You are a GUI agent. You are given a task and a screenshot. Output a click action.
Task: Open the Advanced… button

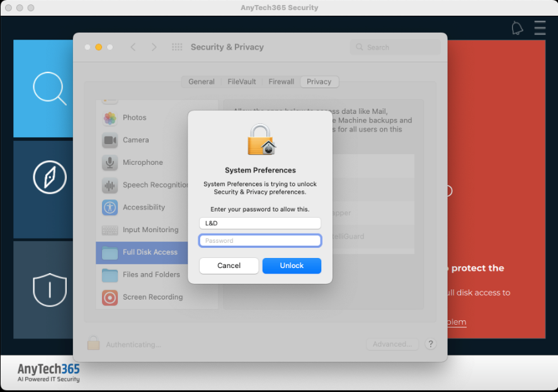click(392, 344)
